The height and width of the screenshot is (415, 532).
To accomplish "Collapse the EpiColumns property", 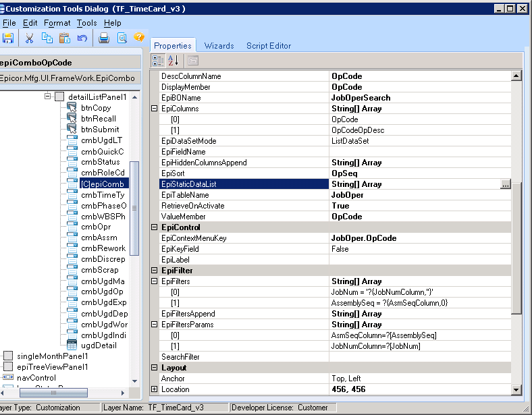I will point(154,109).
